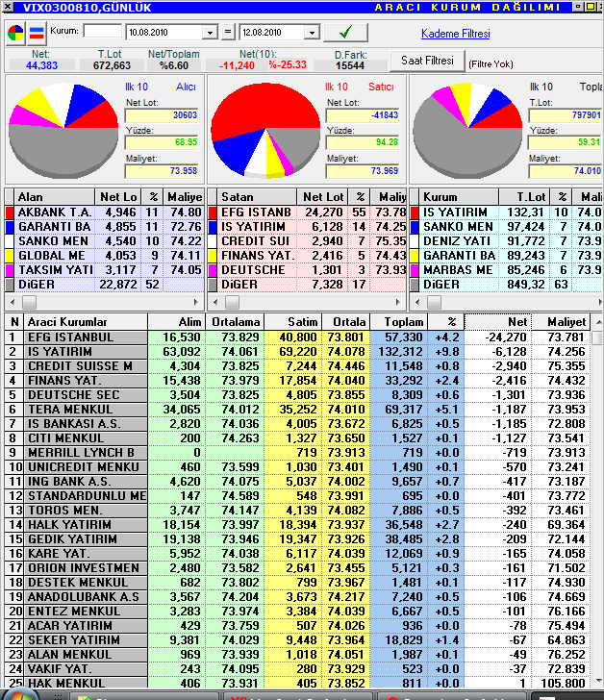
Task: Click the yellow swatch beside FINANS YAT. seller
Action: click(213, 256)
